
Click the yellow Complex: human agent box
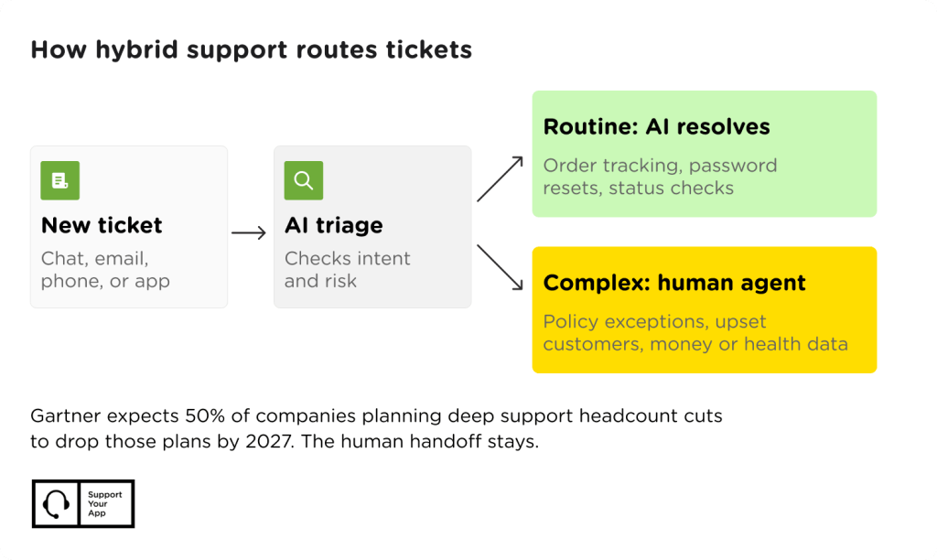coord(705,309)
